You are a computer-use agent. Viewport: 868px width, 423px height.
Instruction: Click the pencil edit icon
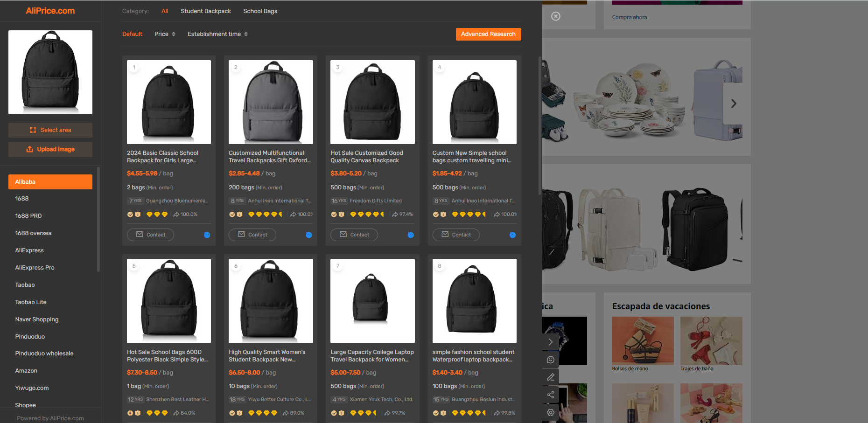tap(551, 377)
